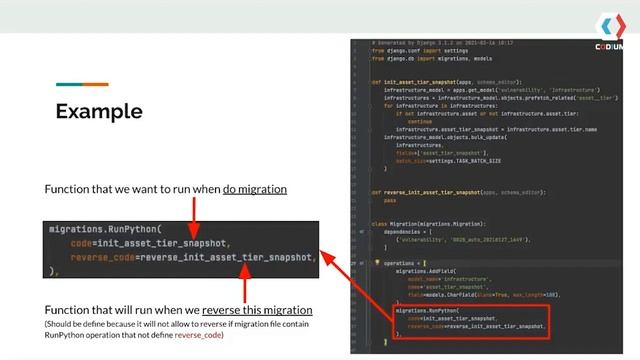
Task: Click 'Function that we want to run' sentence
Action: click(165, 189)
